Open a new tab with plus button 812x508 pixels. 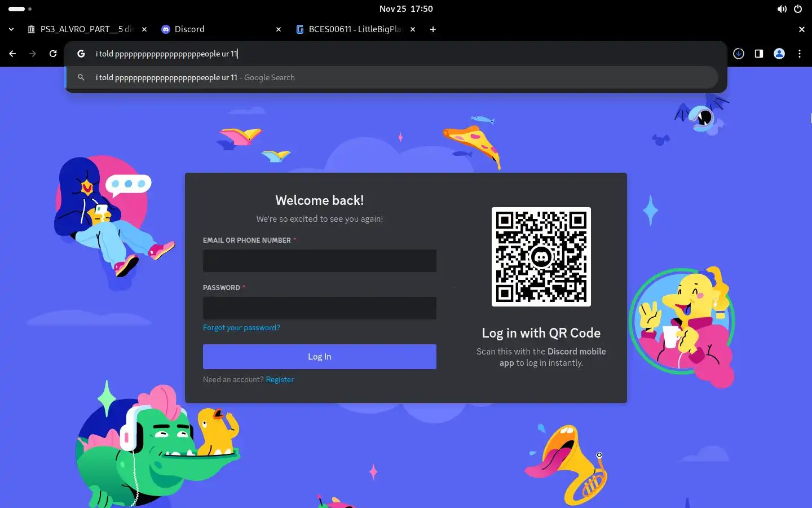433,29
